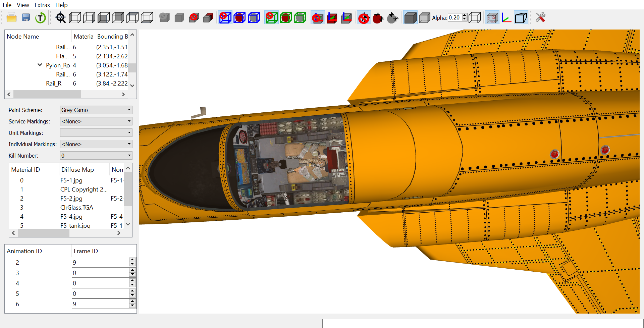Image resolution: width=644 pixels, height=328 pixels.
Task: Decrease Frame ID for Animation 5
Action: (132, 296)
